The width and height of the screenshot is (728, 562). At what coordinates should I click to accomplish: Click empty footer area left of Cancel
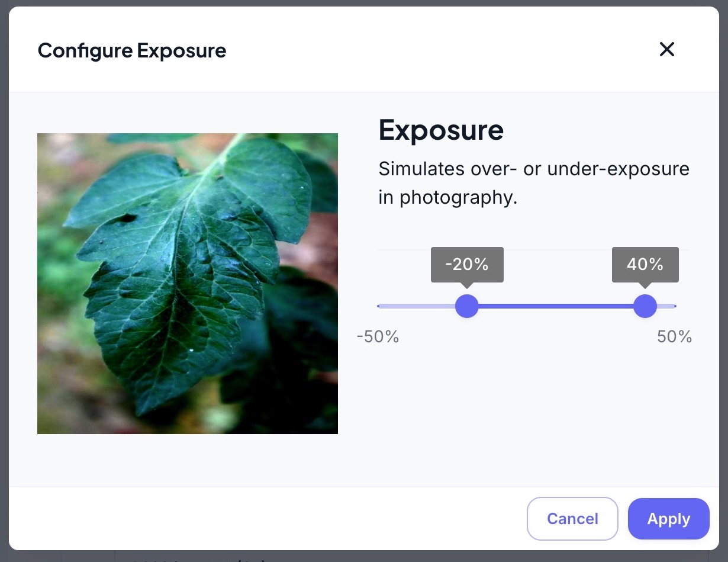[266, 519]
